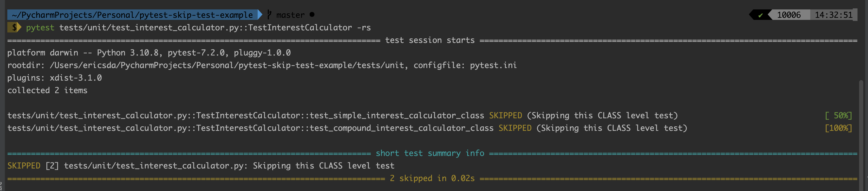Screen dimensions: 868x191
Task: Click the SKIPPED status for compound interest test
Action: point(515,128)
